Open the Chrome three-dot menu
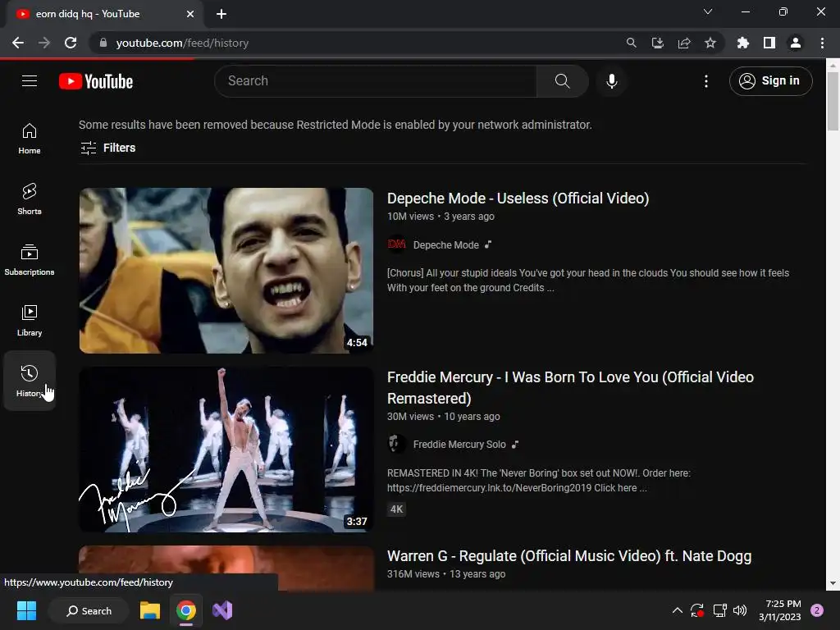This screenshot has width=840, height=630. tap(822, 43)
